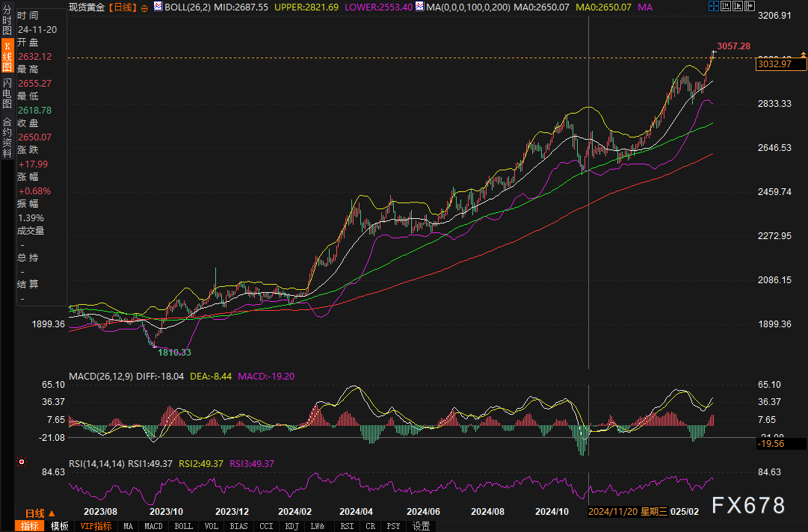Screen dimensions: 808x532
Task: Click the orange circle-plus icon beside 日线
Action: (144, 7)
